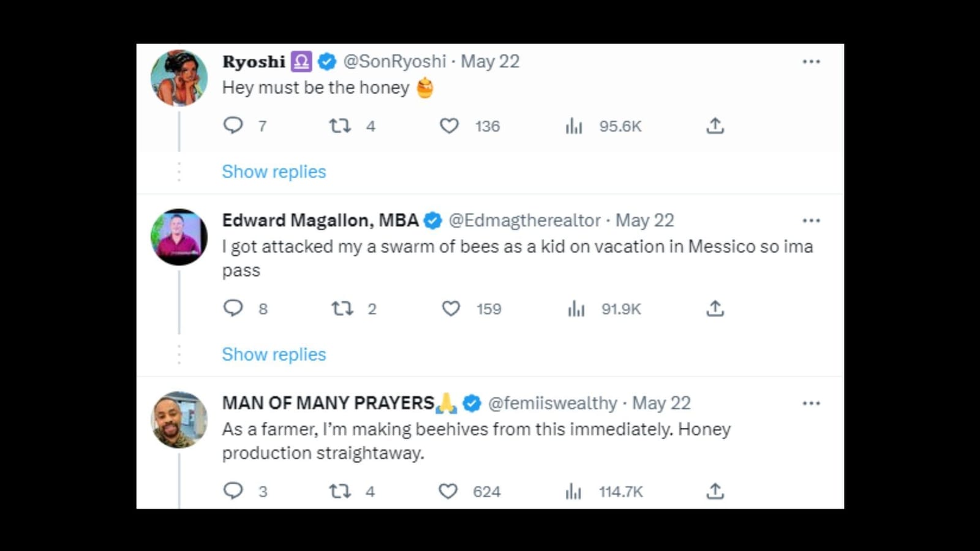
Task: Like Edward Magallon's bee swarm tweet
Action: [x=451, y=309]
